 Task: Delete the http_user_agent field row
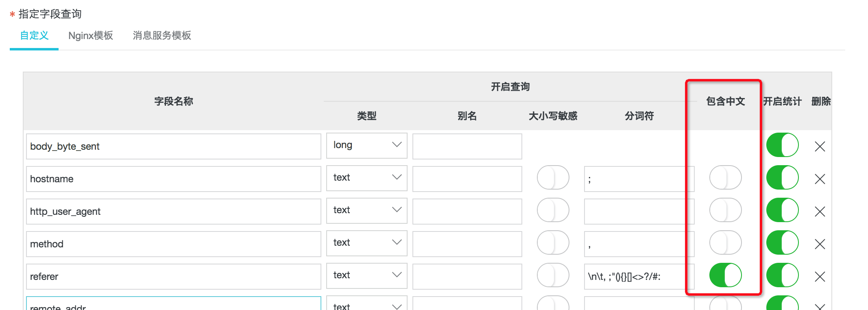(x=820, y=212)
